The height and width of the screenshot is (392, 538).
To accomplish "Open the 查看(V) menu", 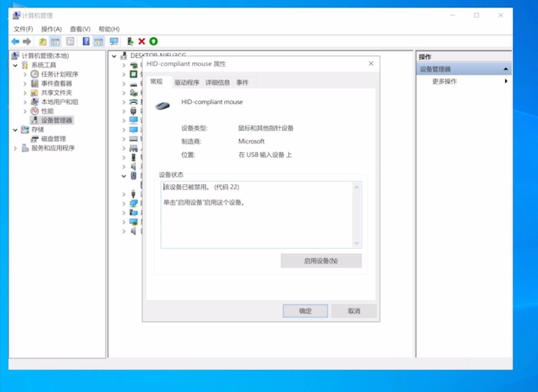I will [80, 29].
